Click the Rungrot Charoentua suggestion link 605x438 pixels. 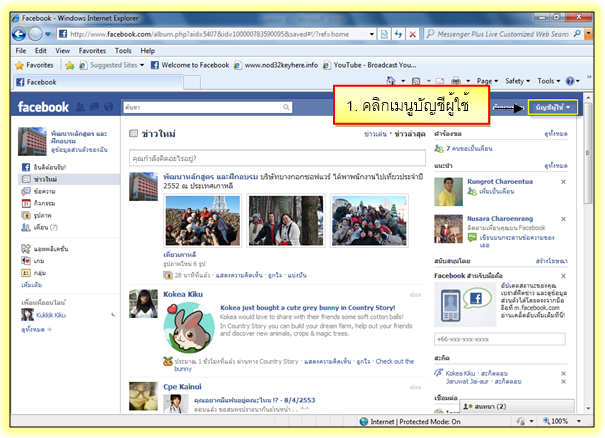click(x=500, y=181)
